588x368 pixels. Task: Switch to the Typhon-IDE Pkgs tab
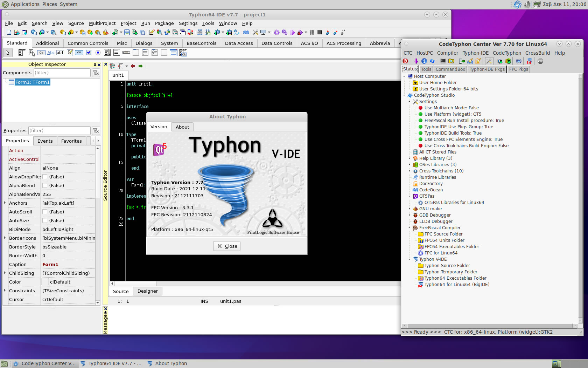487,69
